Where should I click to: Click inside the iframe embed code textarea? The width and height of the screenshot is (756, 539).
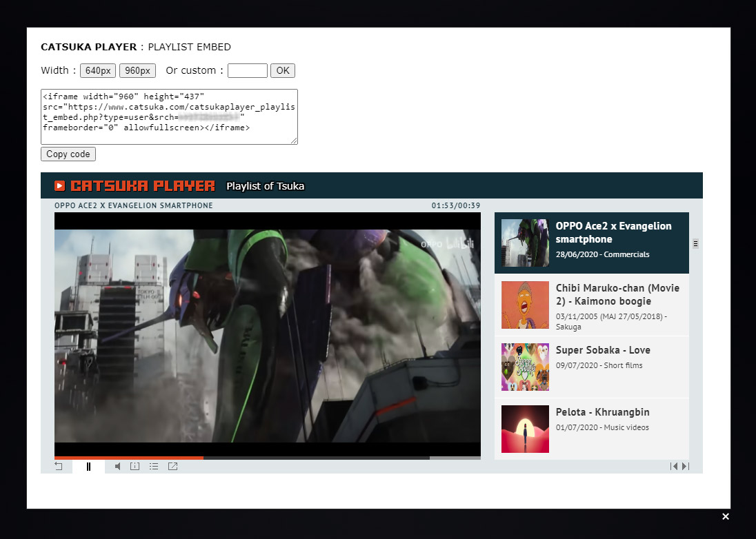[169, 116]
